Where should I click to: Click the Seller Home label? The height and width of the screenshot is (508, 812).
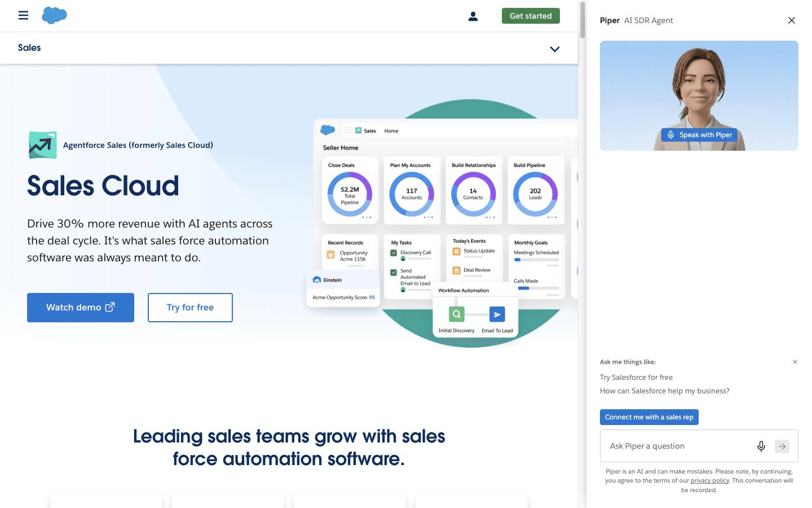coord(341,148)
